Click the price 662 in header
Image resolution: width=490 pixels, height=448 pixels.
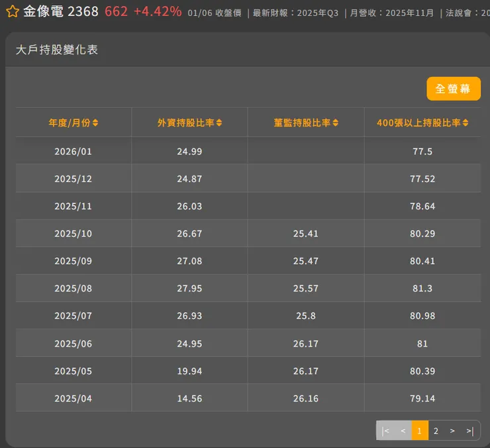click(117, 11)
